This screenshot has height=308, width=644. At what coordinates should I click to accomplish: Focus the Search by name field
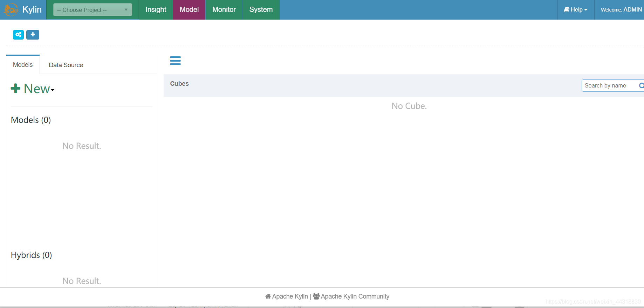(x=612, y=85)
